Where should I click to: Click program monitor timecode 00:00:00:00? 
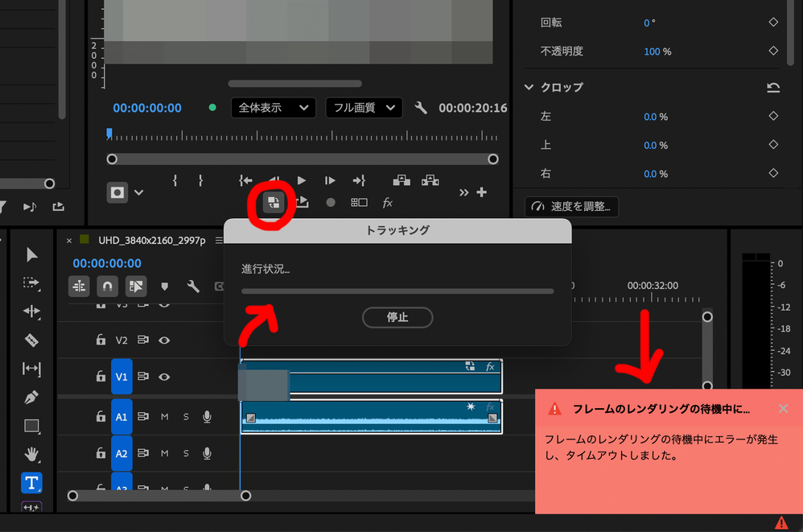[x=147, y=108]
